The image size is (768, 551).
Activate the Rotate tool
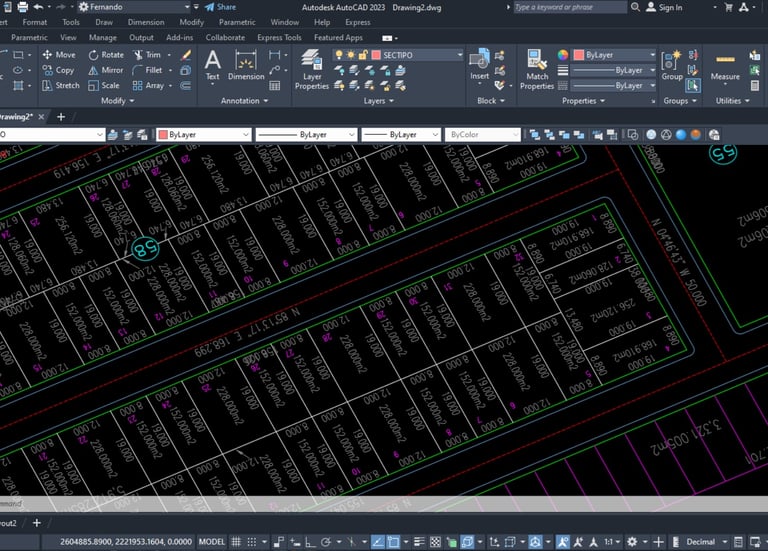[105, 55]
